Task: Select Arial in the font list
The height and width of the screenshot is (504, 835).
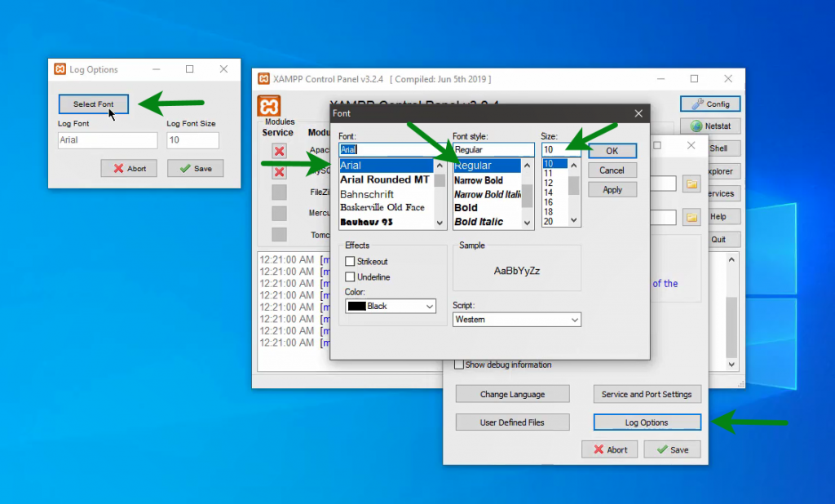Action: (386, 166)
